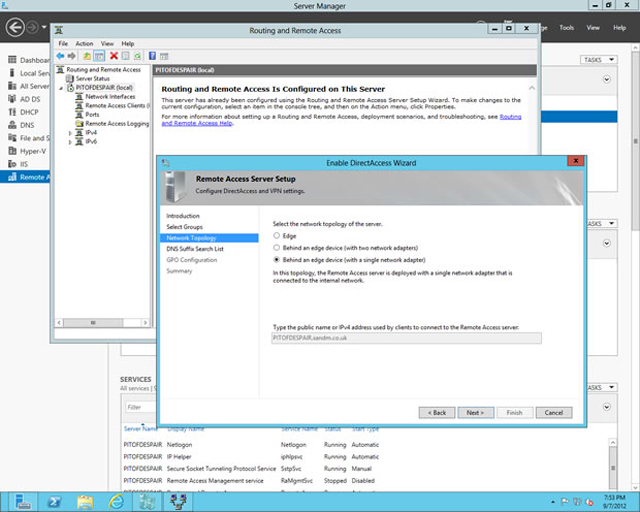Open the Action menu
The width and height of the screenshot is (640, 512).
click(x=84, y=44)
